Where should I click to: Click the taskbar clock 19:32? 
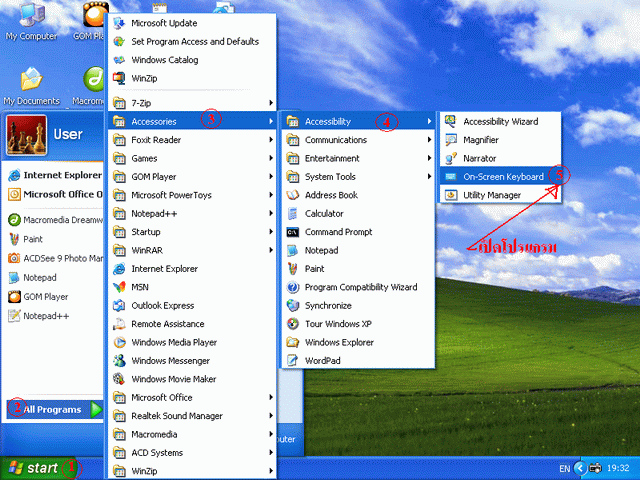[x=618, y=468]
